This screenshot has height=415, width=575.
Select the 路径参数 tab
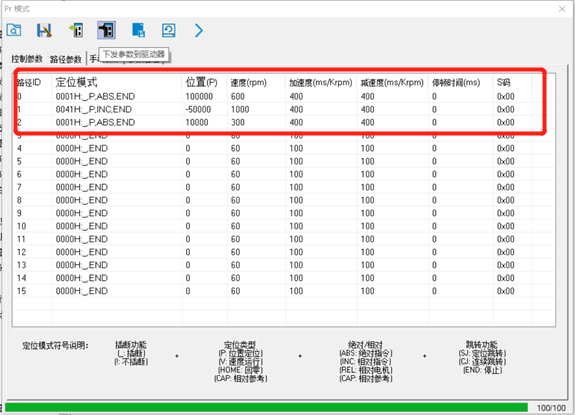click(66, 59)
